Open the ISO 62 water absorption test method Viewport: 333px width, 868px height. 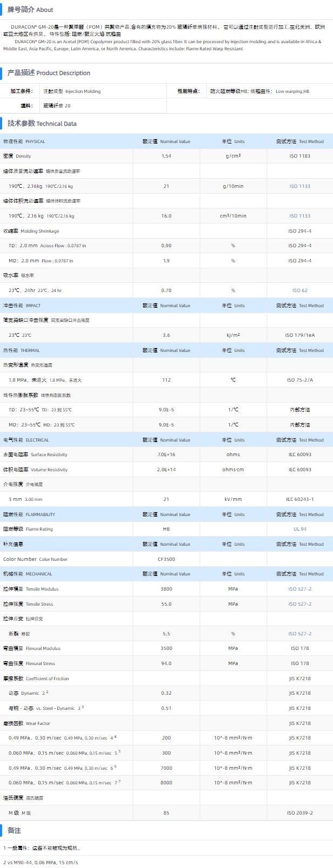coord(300,290)
